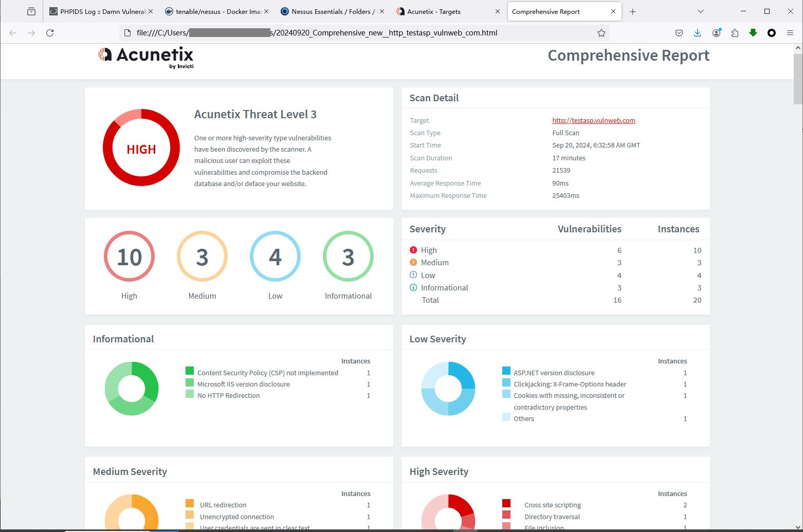The image size is (803, 532).
Task: Click the Microsoft IIS version disclosure swatch
Action: point(190,382)
